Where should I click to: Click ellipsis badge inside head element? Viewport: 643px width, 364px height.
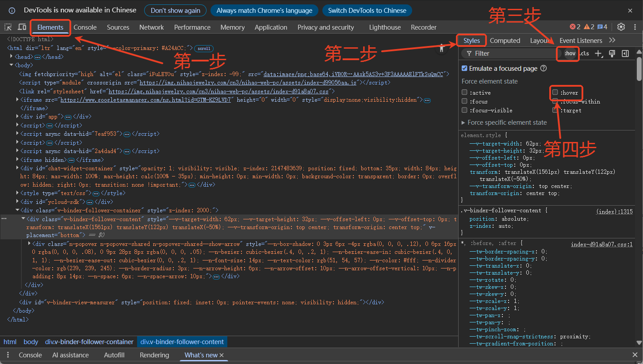(x=38, y=57)
